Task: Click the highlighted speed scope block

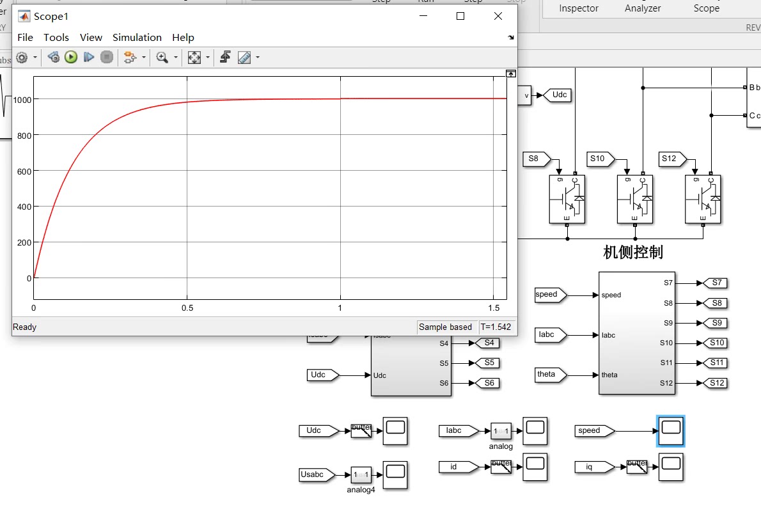Action: coord(671,431)
